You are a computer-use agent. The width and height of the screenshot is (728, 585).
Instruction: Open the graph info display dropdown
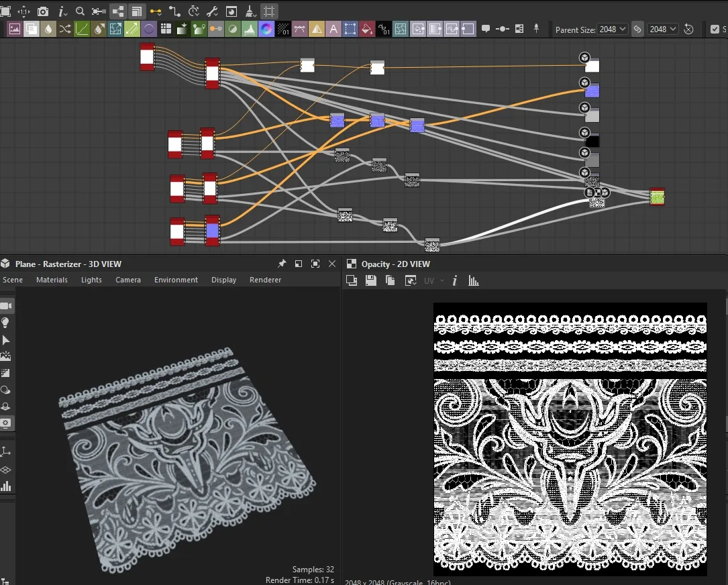click(62, 11)
